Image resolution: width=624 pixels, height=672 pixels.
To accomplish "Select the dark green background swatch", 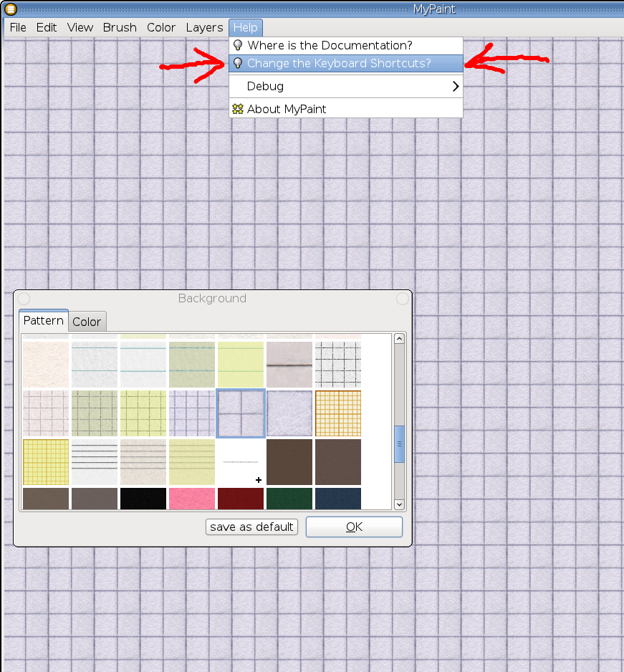I will pyautogui.click(x=289, y=499).
